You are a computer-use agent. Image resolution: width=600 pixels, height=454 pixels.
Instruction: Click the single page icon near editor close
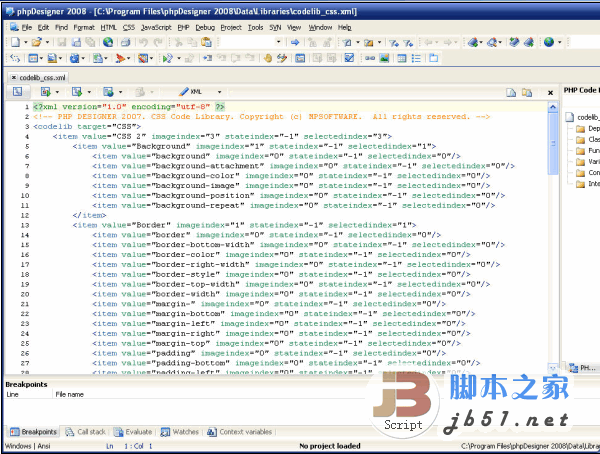511,92
